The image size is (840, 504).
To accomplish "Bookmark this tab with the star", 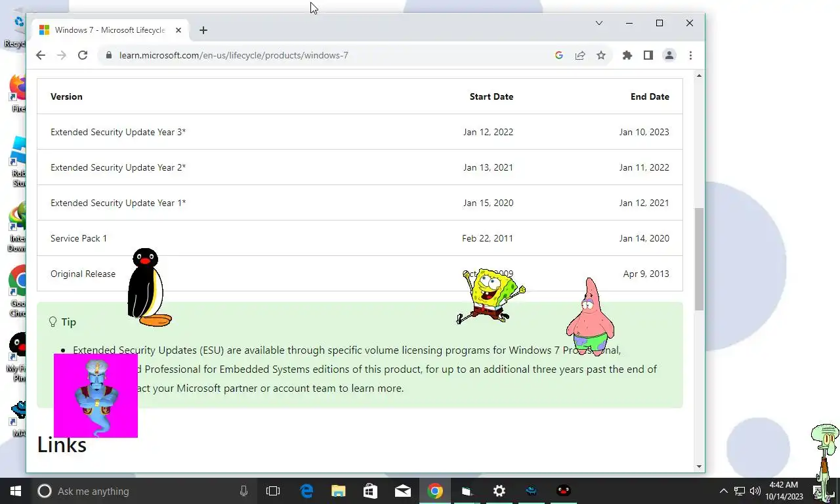I will tap(601, 55).
